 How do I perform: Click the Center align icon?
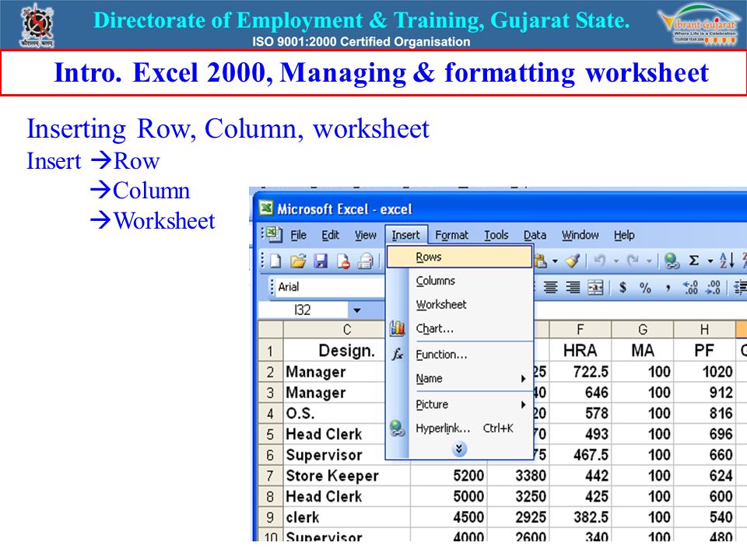pyautogui.click(x=551, y=287)
